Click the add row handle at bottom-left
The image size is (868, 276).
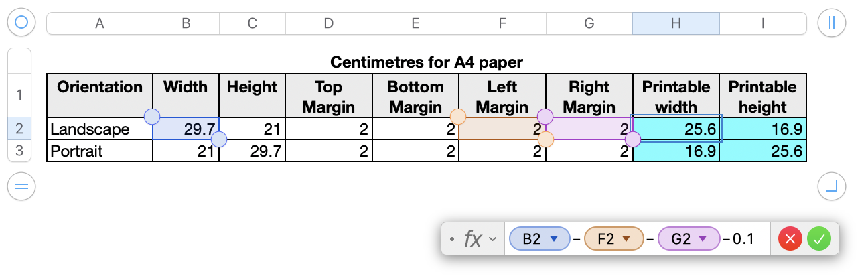[x=21, y=186]
